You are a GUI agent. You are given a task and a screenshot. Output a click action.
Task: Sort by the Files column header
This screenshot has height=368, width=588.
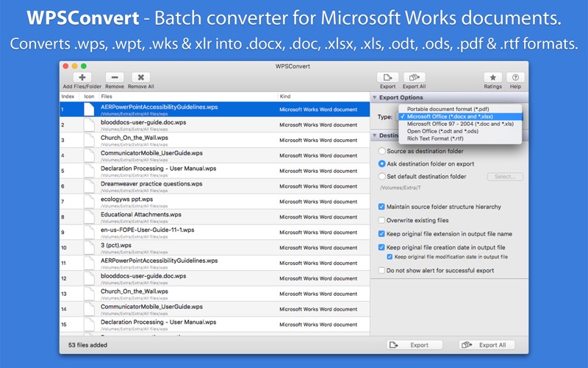pyautogui.click(x=188, y=96)
